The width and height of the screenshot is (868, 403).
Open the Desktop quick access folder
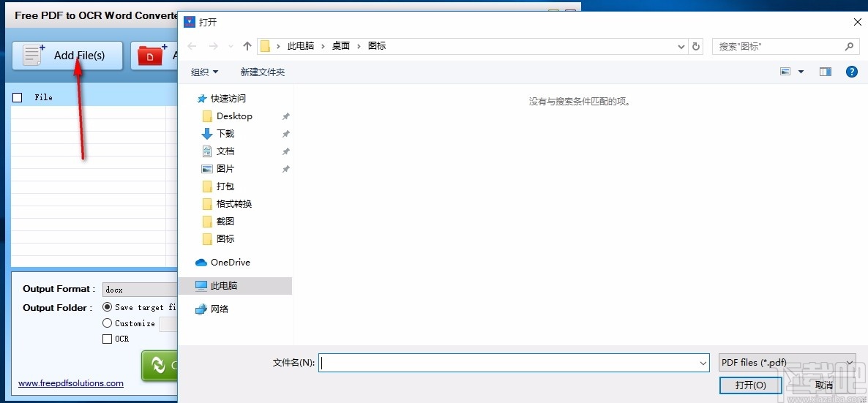tap(234, 116)
